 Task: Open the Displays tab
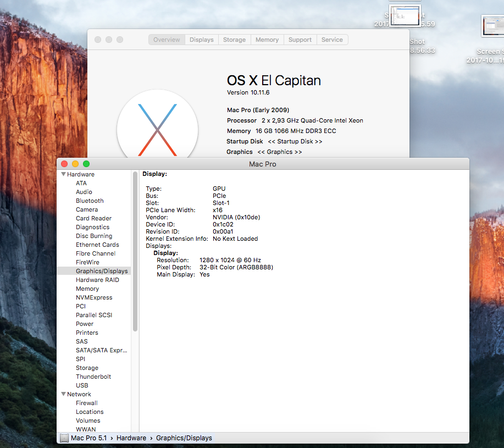tap(202, 40)
